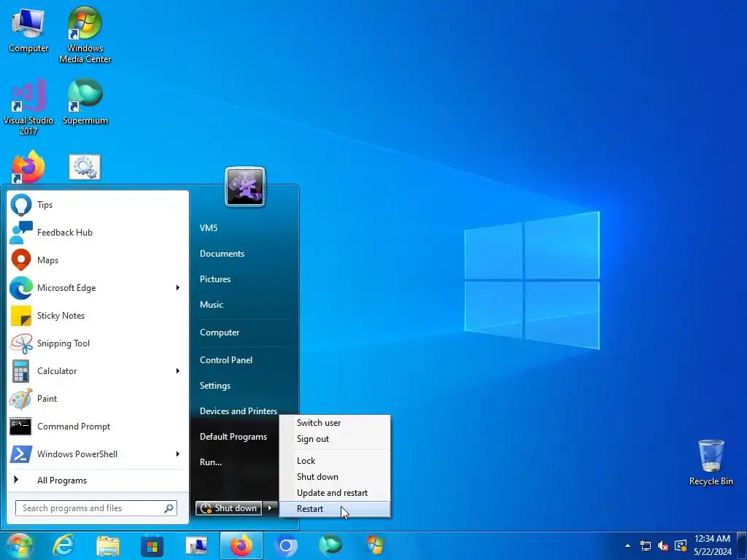Image resolution: width=747 pixels, height=560 pixels.
Task: Expand Calculator jump list arrow
Action: (x=178, y=370)
